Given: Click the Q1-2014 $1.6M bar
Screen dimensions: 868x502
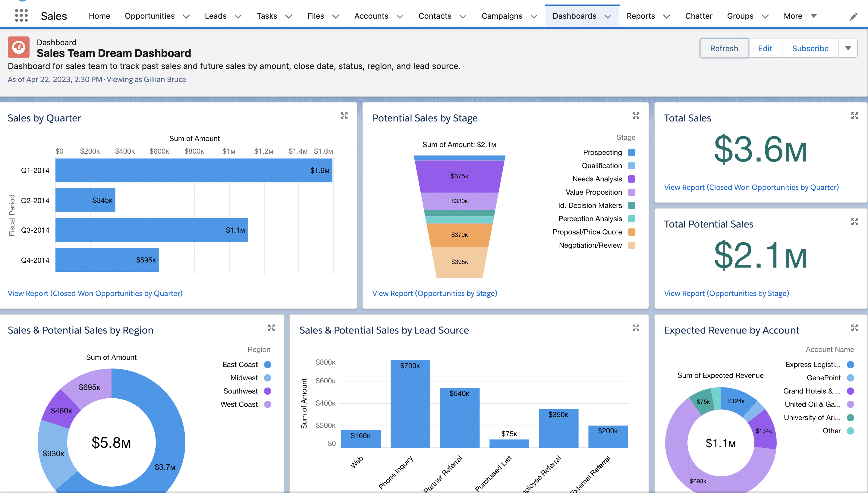Looking at the screenshot, I should coord(193,171).
